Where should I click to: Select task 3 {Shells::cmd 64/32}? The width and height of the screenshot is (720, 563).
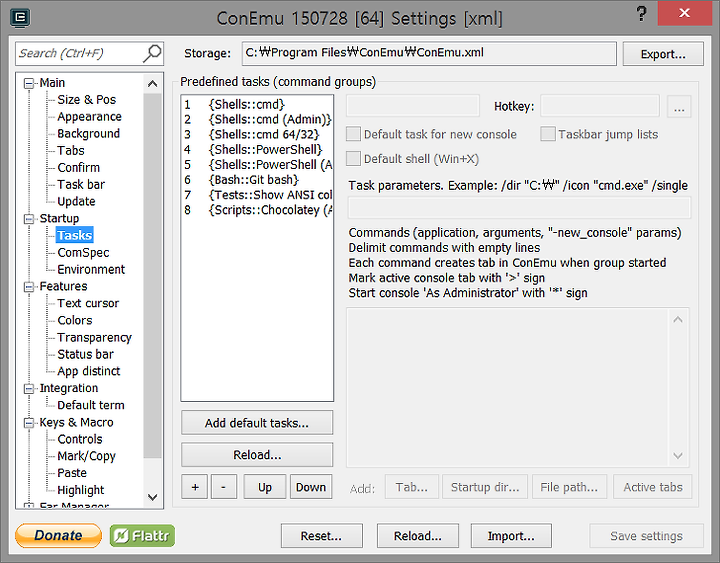point(257,135)
